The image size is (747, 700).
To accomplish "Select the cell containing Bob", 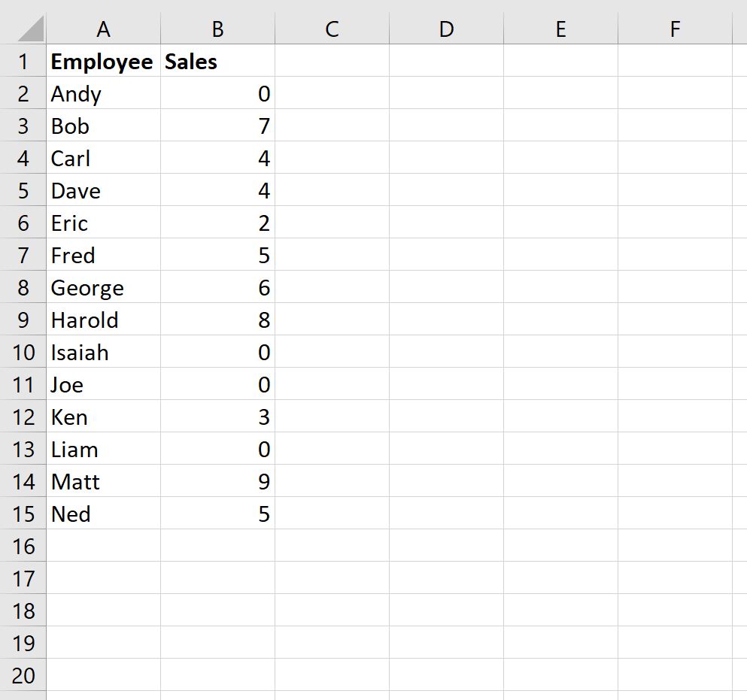I will tap(103, 126).
